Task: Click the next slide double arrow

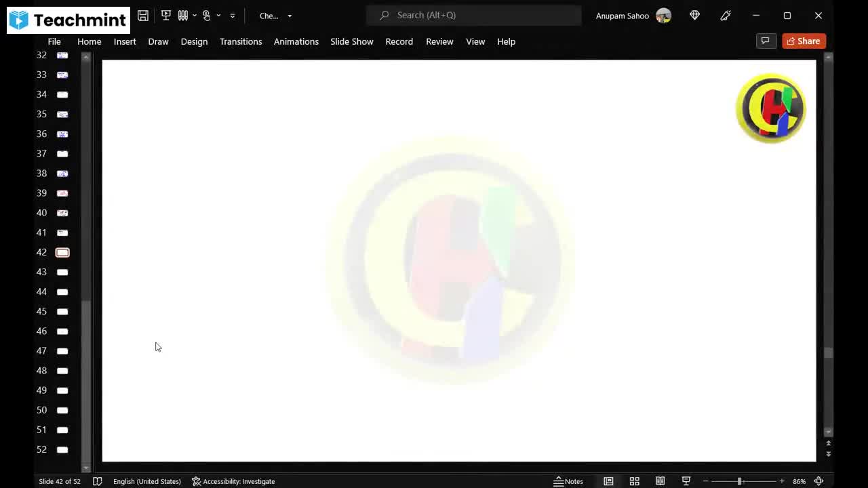Action: pyautogui.click(x=828, y=453)
